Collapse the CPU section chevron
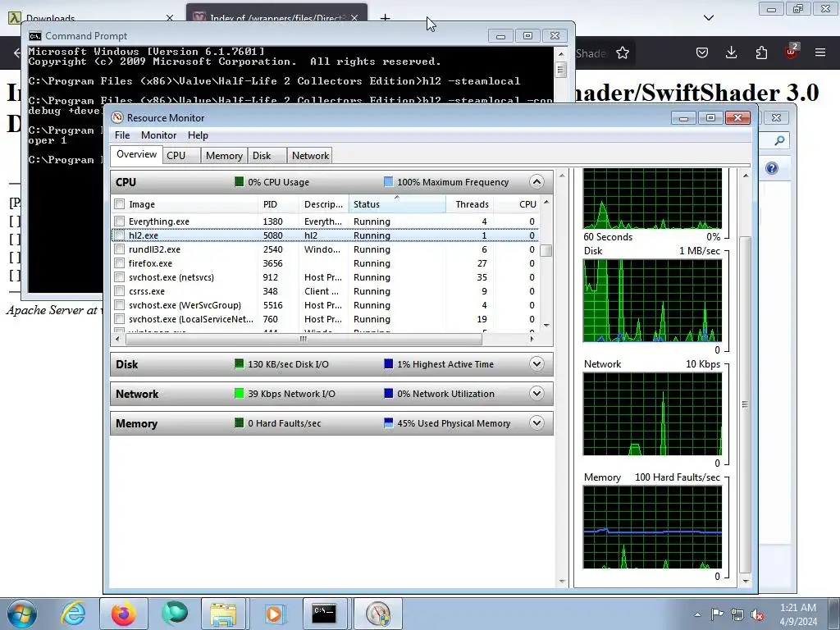This screenshot has height=630, width=840. click(536, 181)
